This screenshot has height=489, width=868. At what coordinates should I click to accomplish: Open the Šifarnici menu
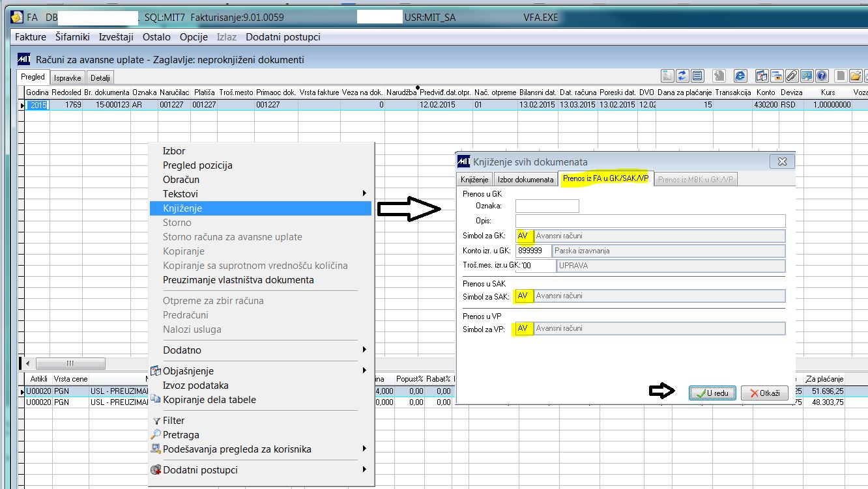[x=72, y=37]
